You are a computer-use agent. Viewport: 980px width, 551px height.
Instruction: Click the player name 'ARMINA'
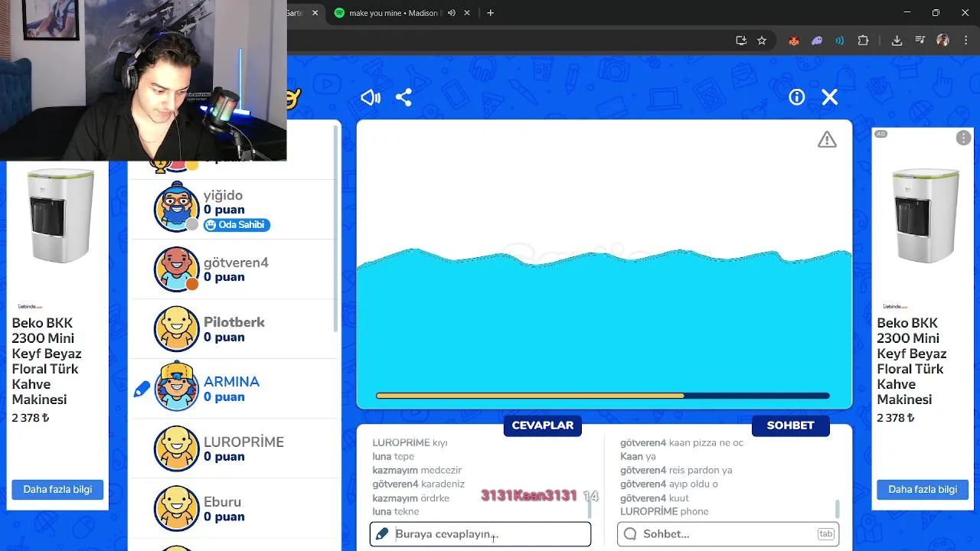click(x=231, y=382)
